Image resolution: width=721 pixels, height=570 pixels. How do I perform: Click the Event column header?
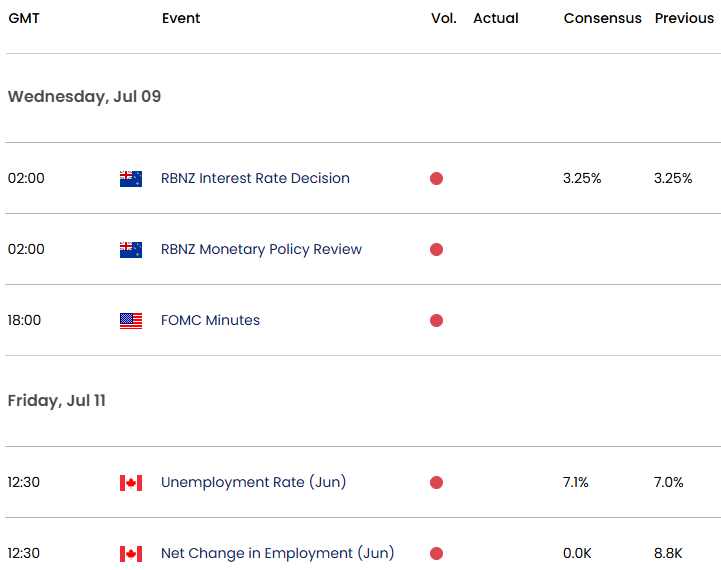tap(181, 19)
